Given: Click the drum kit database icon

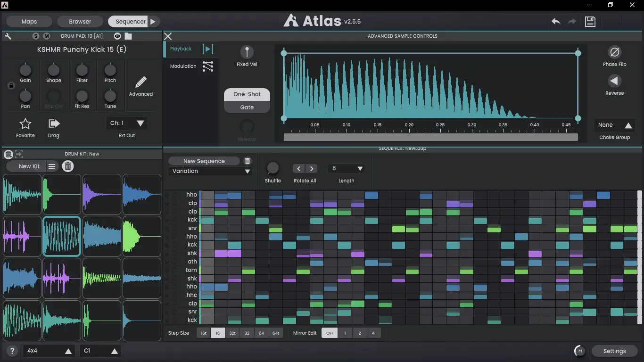Looking at the screenshot, I should coord(8,154).
